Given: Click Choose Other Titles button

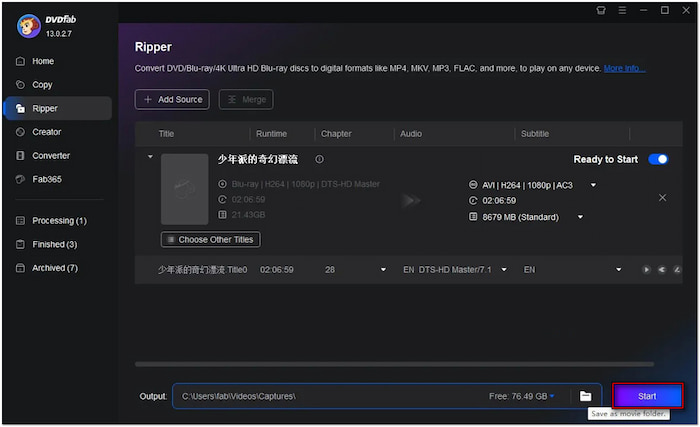Looking at the screenshot, I should click(211, 239).
